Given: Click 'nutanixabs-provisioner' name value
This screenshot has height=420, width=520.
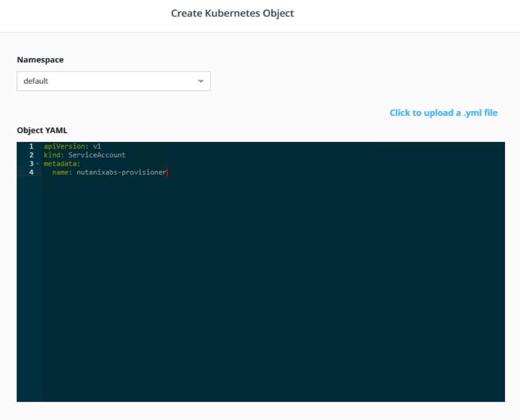Looking at the screenshot, I should [121, 172].
